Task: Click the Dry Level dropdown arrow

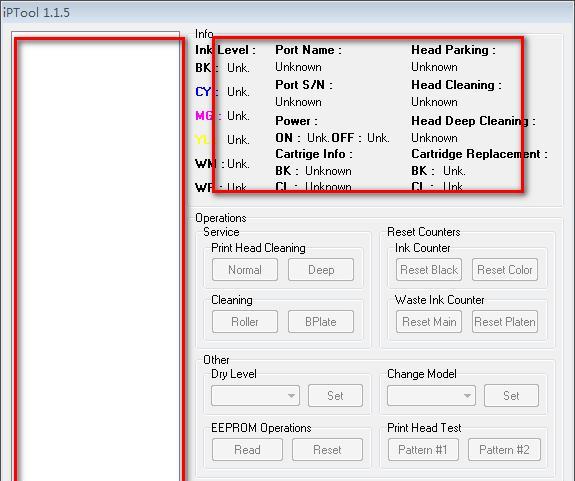Action: pos(291,396)
